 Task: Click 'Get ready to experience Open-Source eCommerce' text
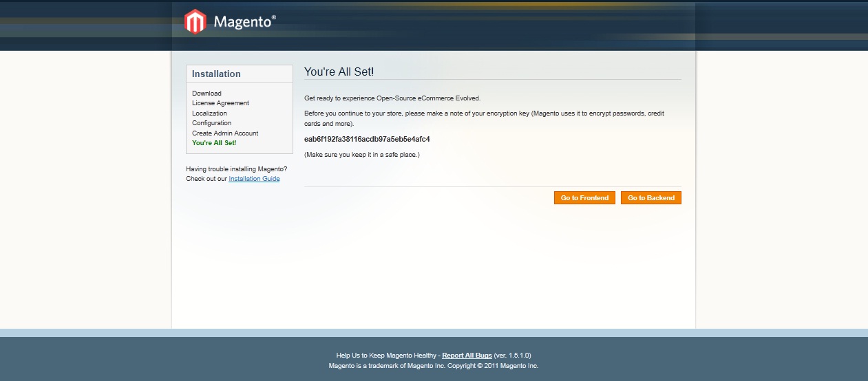pos(392,98)
